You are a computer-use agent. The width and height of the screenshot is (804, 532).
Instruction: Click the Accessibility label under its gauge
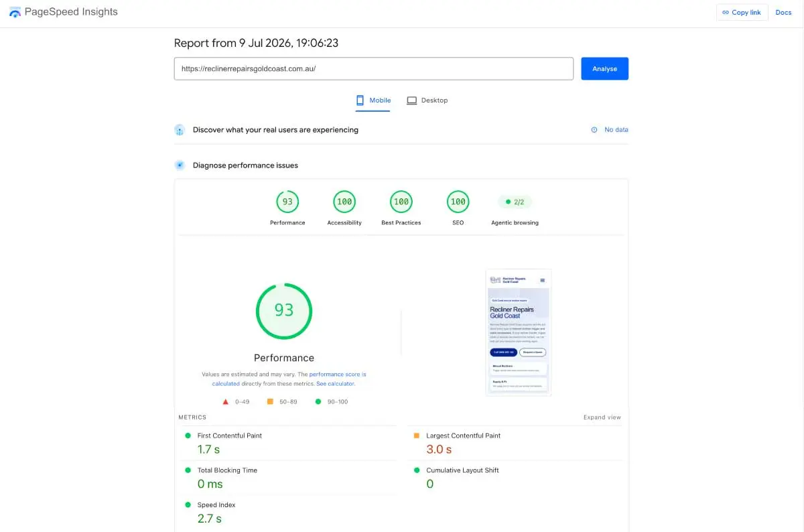[x=344, y=222]
